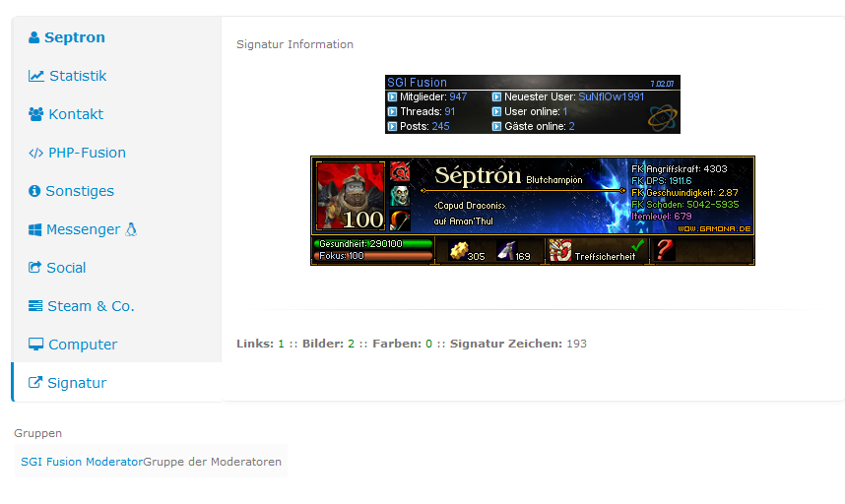Click the Blutchampion title text

click(554, 180)
